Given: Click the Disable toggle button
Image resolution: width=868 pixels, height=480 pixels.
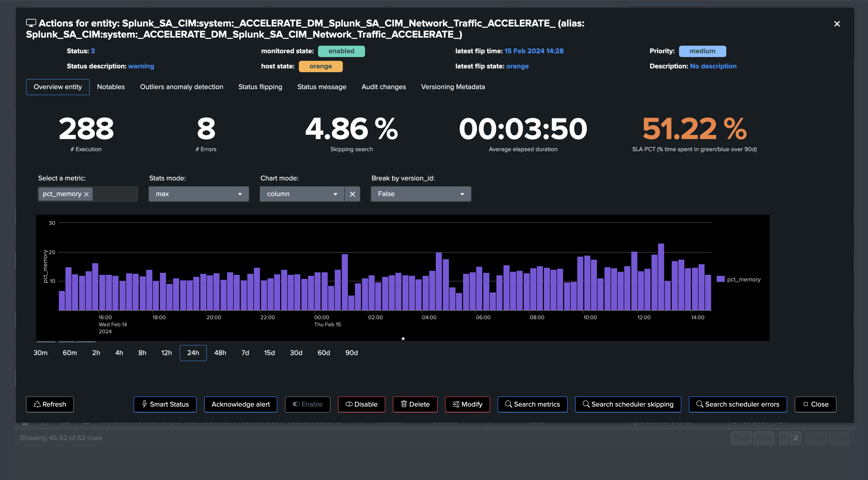Looking at the screenshot, I should [x=361, y=404].
